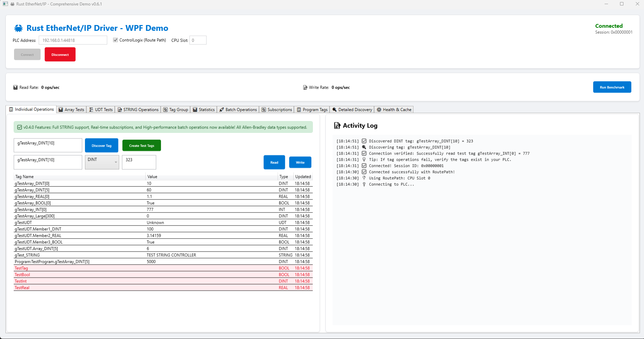Switch to the Array Tests tab
This screenshot has height=339, width=644.
coord(71,110)
